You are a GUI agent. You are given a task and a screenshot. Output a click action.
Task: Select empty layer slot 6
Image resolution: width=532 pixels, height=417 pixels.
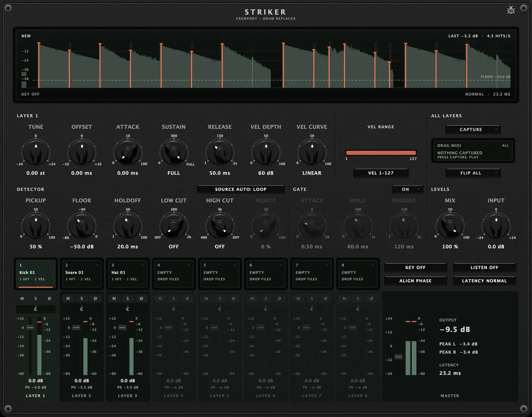[266, 274]
